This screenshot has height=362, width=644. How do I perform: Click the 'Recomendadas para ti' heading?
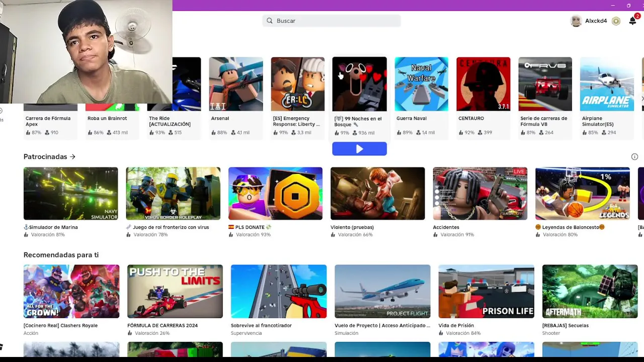61,255
